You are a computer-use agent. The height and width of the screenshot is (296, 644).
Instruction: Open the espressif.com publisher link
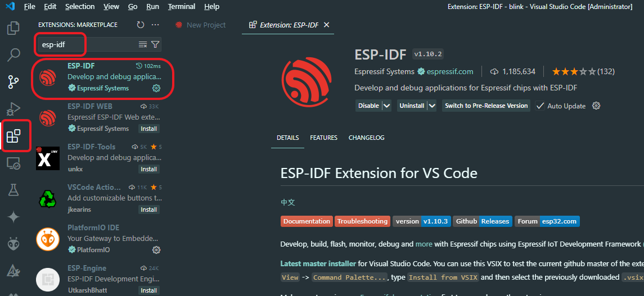(450, 72)
